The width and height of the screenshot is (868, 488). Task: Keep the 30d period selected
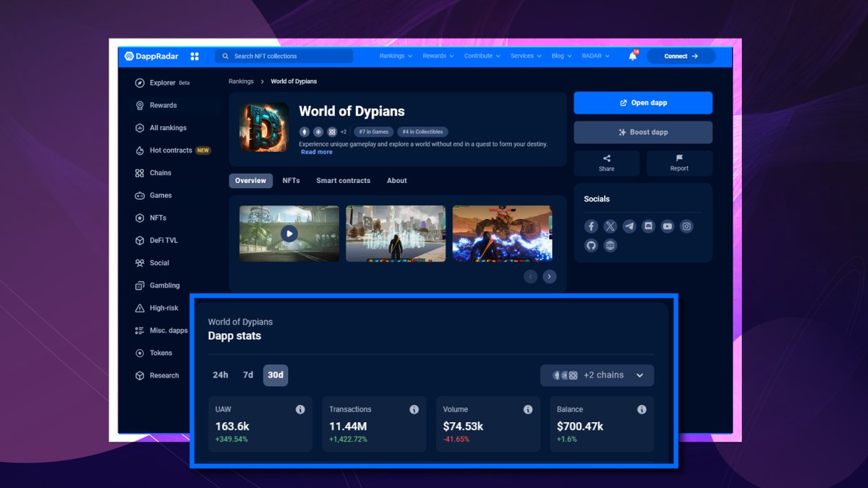coord(275,375)
